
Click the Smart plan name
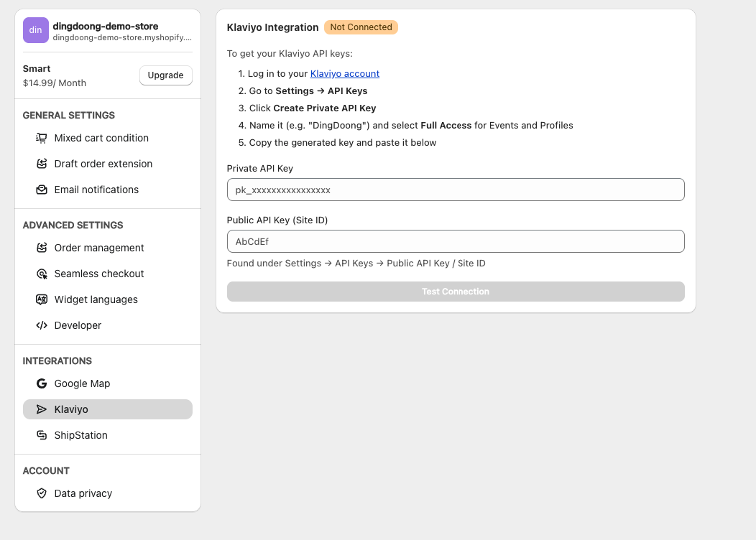37,68
